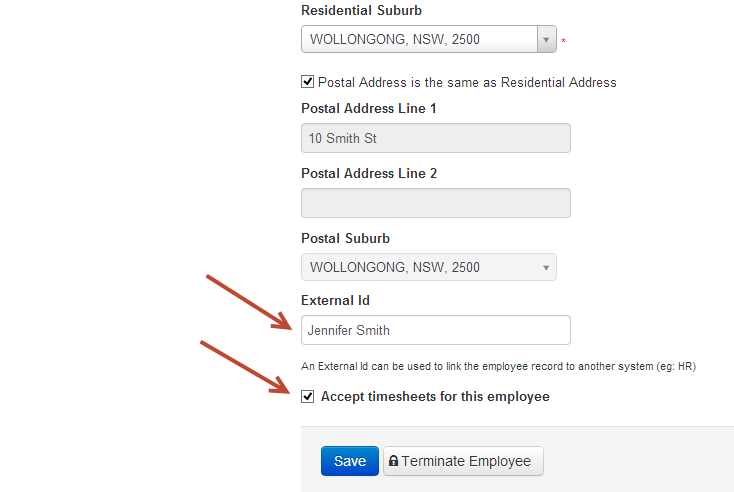The image size is (734, 492).
Task: Click the Terminate Employee button
Action: [x=464, y=461]
